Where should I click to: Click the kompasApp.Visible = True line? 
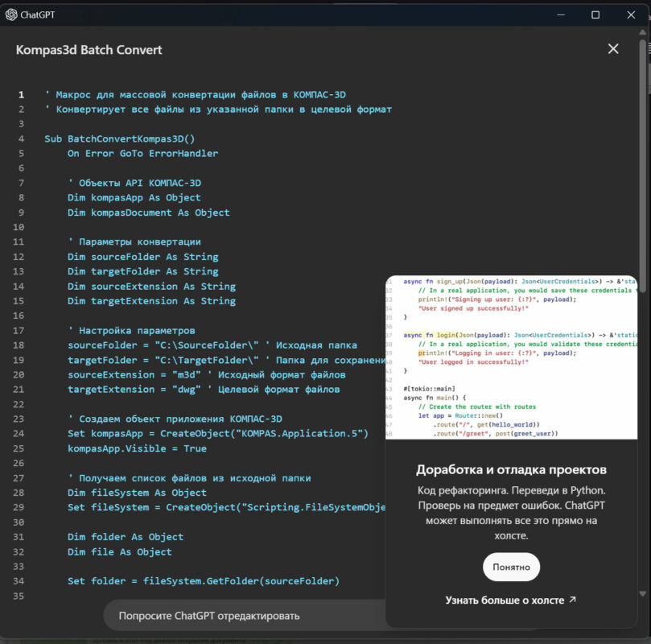[x=137, y=448]
